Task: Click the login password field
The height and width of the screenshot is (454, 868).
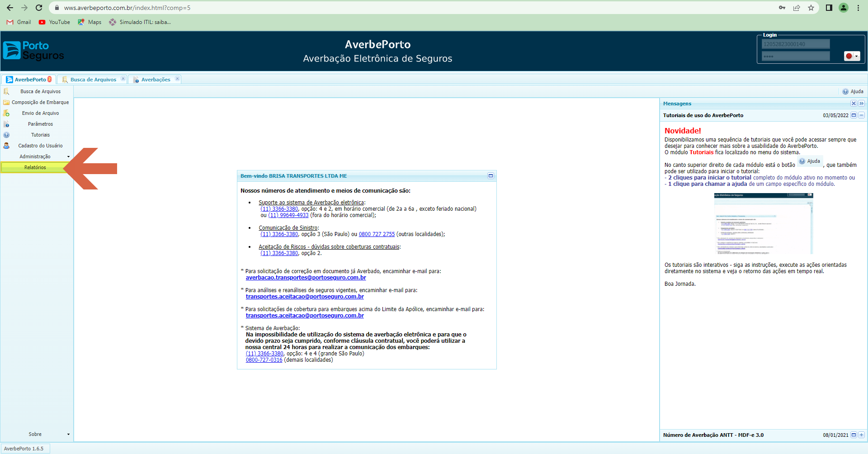Action: [796, 56]
